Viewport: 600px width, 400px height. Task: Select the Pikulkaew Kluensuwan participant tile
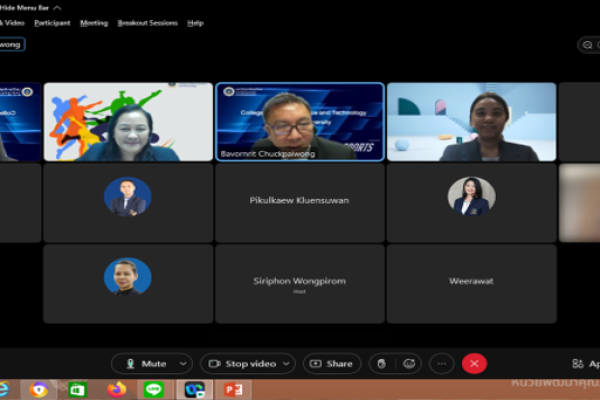[x=300, y=202]
